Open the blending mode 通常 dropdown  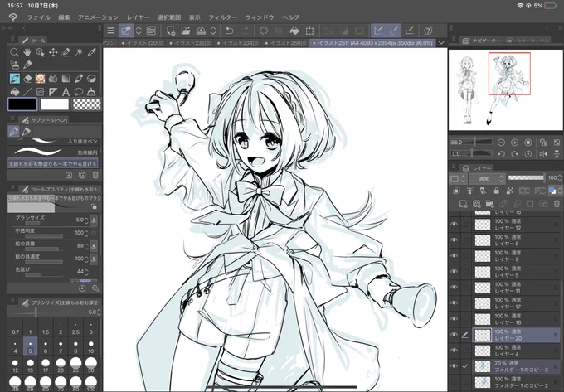tap(488, 178)
